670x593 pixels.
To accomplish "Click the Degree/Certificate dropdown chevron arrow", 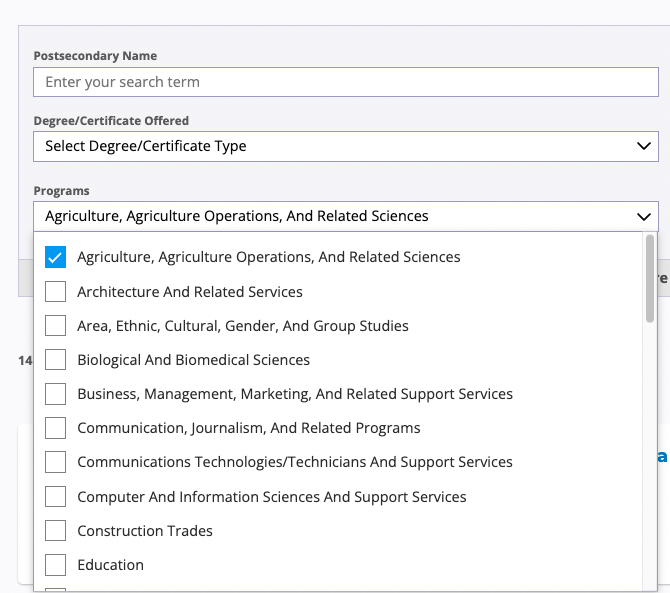I will (643, 146).
